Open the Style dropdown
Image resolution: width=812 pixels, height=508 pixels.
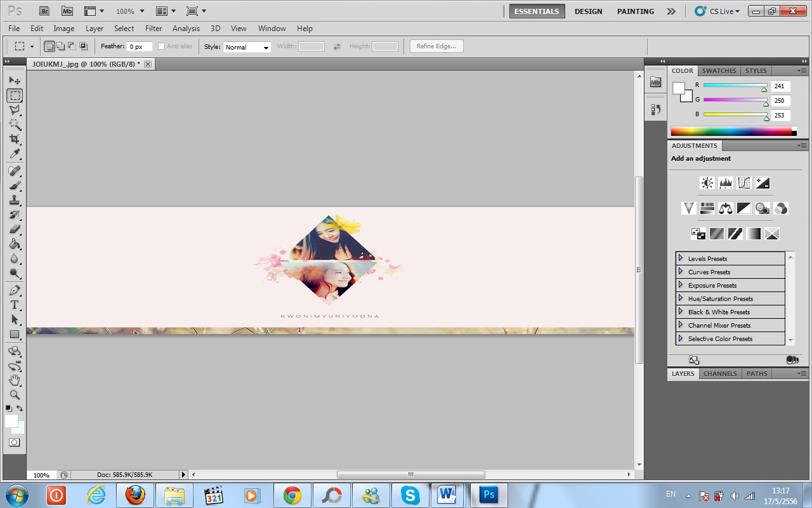point(247,47)
